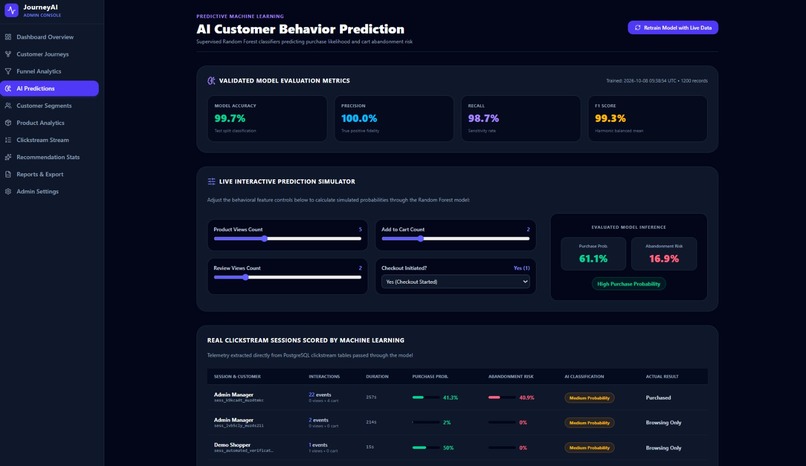Screen dimensions: 806x466
Task: Click the Evaluated Model Inference label
Action: tap(629, 227)
